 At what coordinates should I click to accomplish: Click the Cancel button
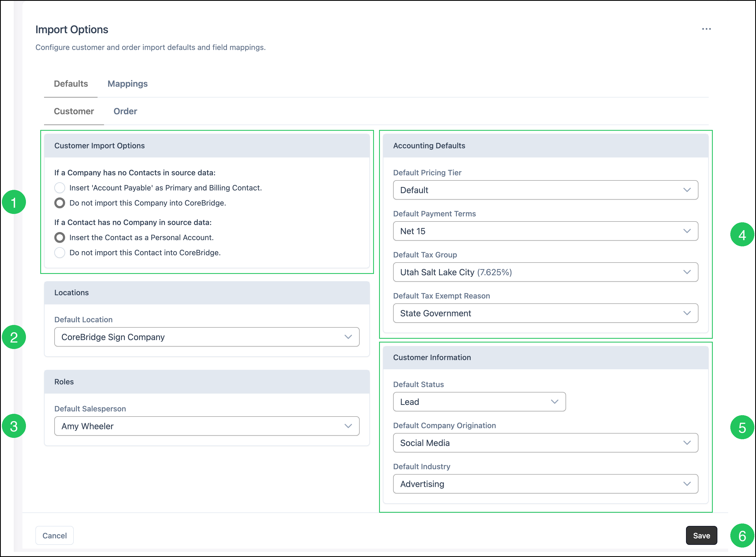(55, 536)
